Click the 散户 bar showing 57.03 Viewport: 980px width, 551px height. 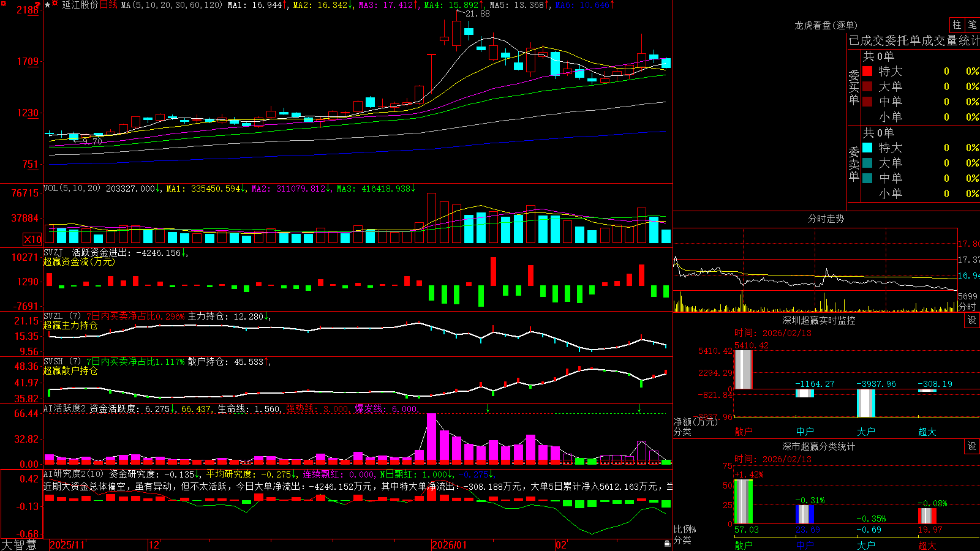[x=743, y=502]
